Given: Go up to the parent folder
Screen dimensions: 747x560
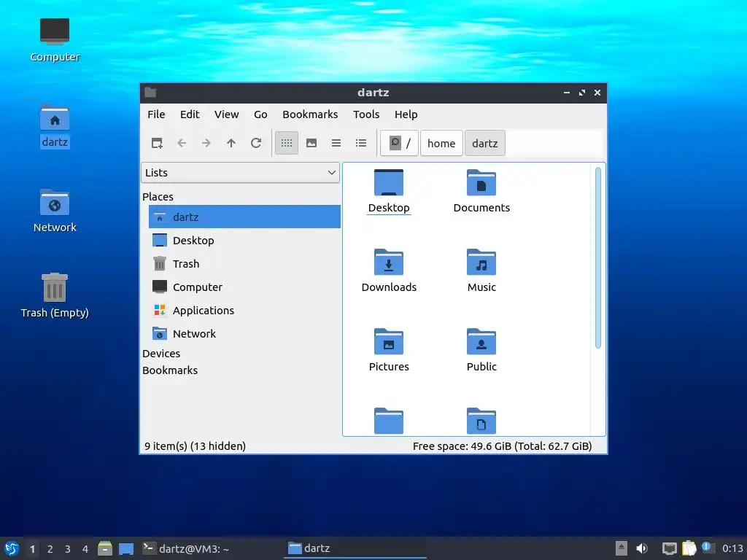Looking at the screenshot, I should (231, 143).
